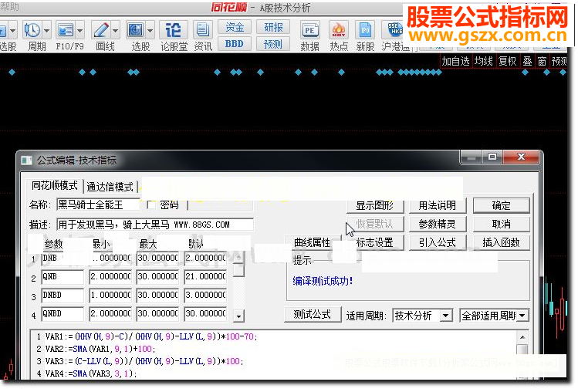578x392 pixels.
Task: Click the 预测 toolbar button
Action: click(x=273, y=44)
